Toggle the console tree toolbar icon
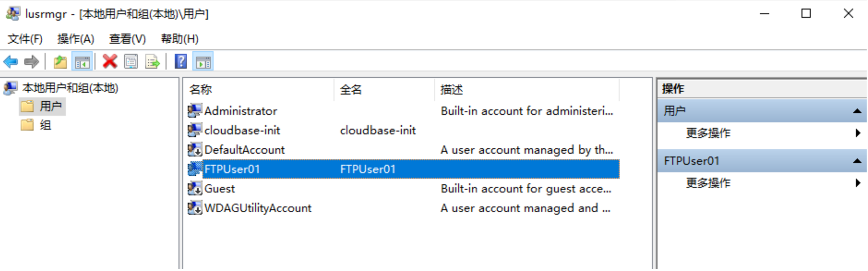Screen dimensions: 868x271 (83, 62)
